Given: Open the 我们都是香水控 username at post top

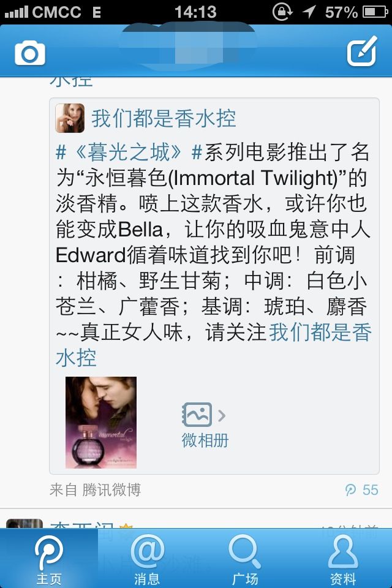Looking at the screenshot, I should 164,118.
